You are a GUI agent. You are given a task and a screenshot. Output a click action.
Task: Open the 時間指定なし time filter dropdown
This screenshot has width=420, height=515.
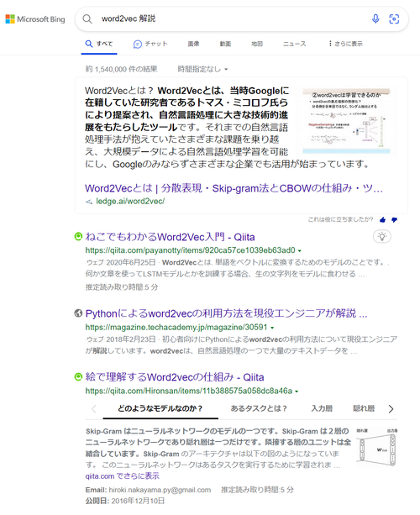(202, 69)
